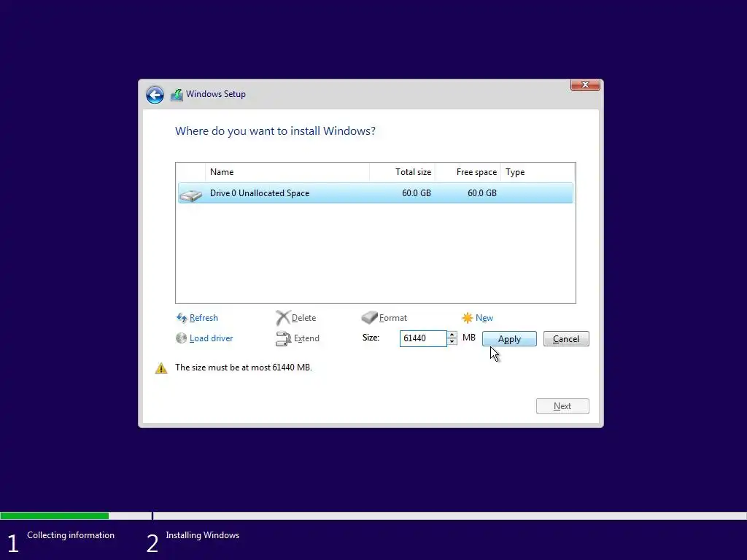This screenshot has width=747, height=560.
Task: Click the 'Where do you want to install Windows?' heading
Action: [275, 131]
